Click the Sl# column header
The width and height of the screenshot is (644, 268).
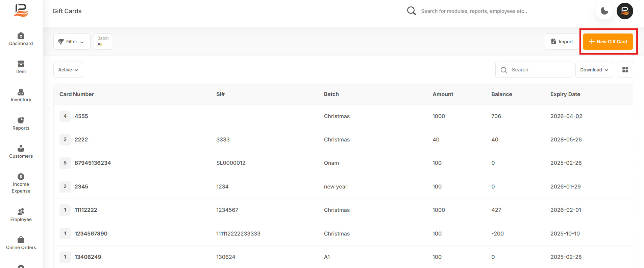(220, 94)
